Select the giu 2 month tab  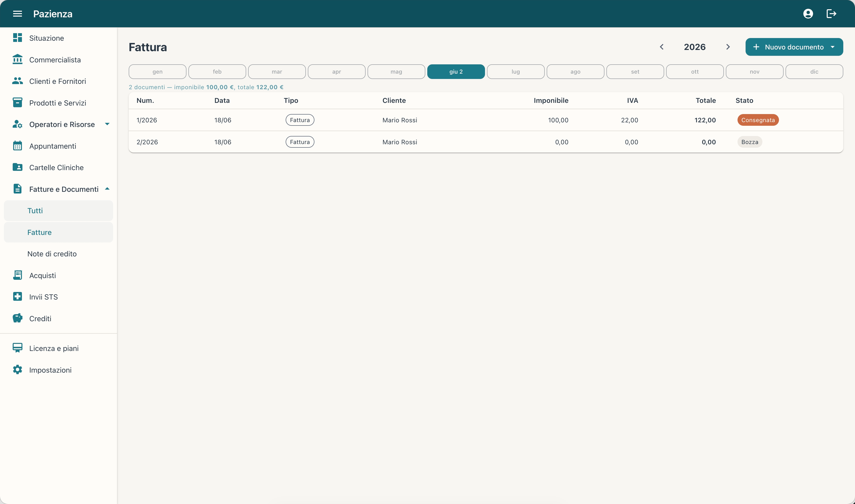(456, 72)
